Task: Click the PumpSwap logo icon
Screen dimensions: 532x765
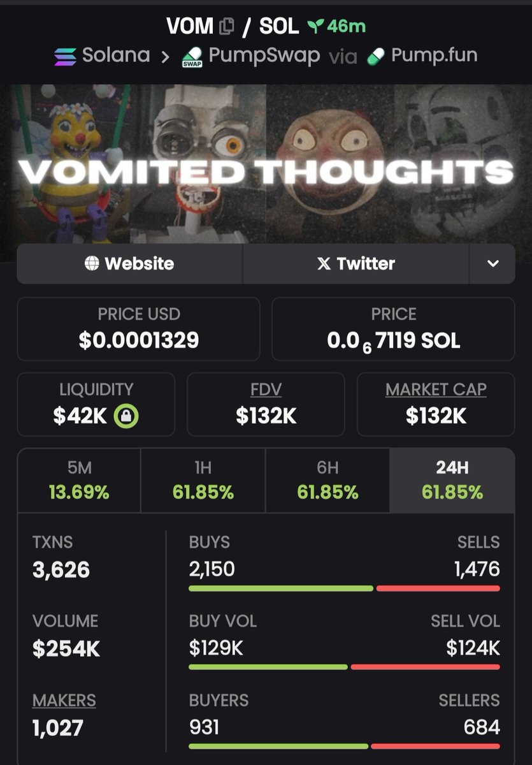Action: tap(192, 56)
